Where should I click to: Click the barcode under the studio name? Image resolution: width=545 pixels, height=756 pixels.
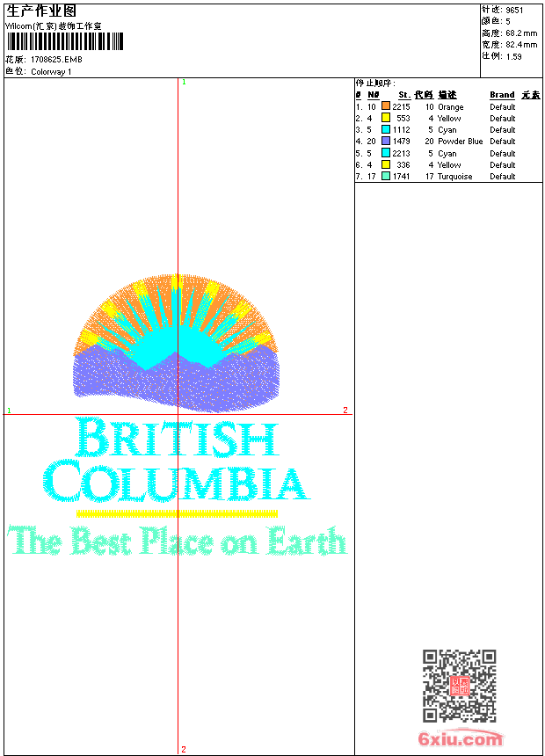[66, 41]
